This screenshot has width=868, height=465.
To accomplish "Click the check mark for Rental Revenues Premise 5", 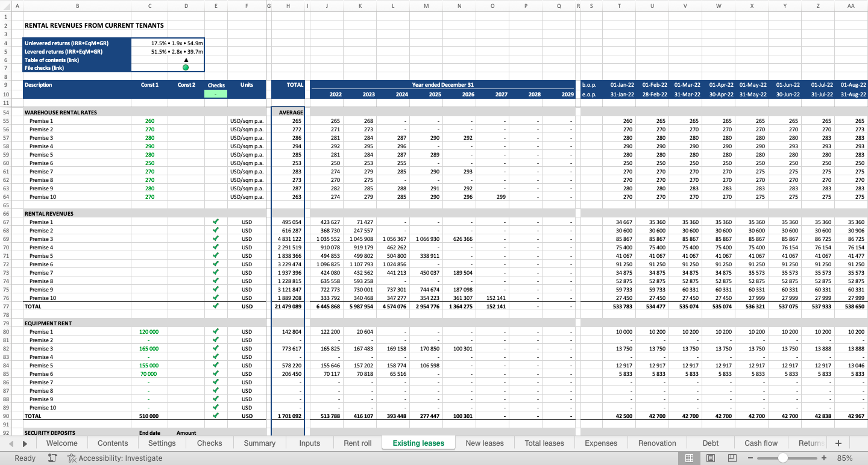I will click(x=216, y=255).
